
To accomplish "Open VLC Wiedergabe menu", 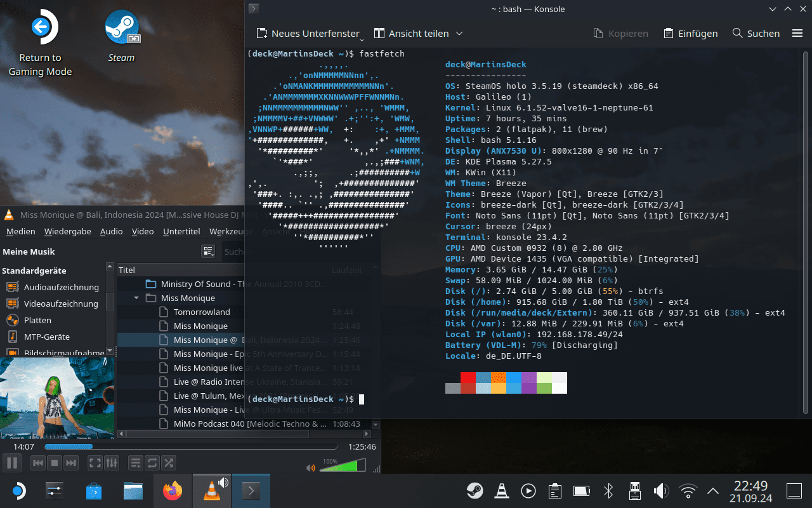I will 68,231.
